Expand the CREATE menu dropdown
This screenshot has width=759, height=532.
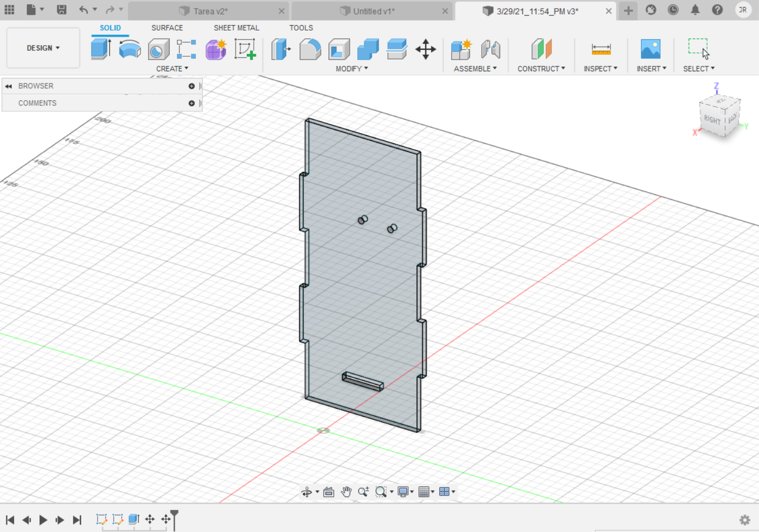pyautogui.click(x=172, y=69)
